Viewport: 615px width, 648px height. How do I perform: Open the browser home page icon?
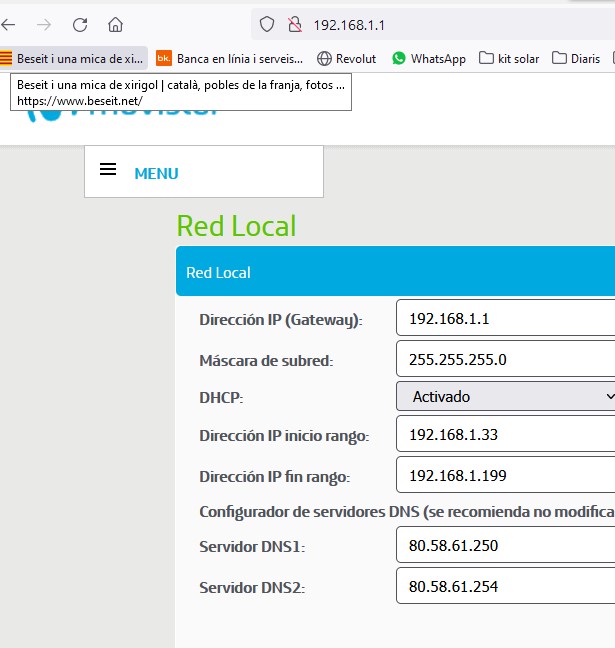pos(115,25)
